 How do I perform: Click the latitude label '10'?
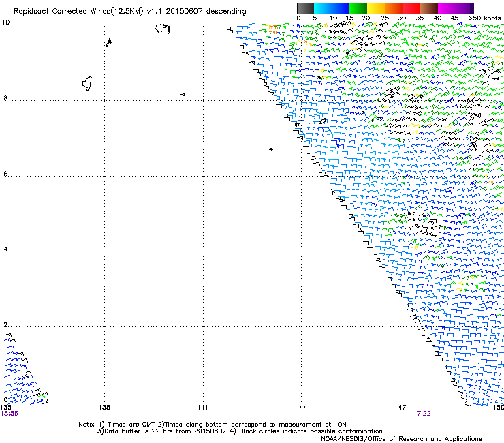pos(5,22)
